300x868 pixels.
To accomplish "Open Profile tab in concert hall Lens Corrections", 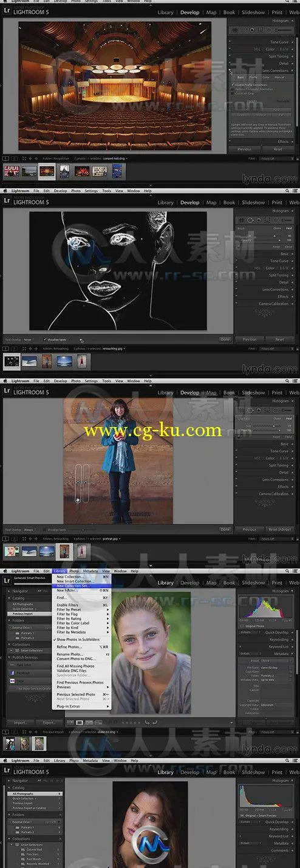I will tap(253, 77).
